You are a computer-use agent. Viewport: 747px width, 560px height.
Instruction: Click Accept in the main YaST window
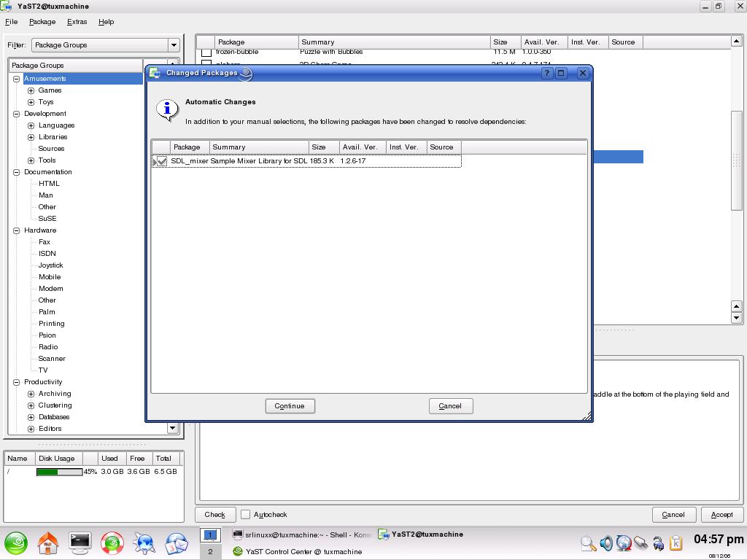coord(721,514)
